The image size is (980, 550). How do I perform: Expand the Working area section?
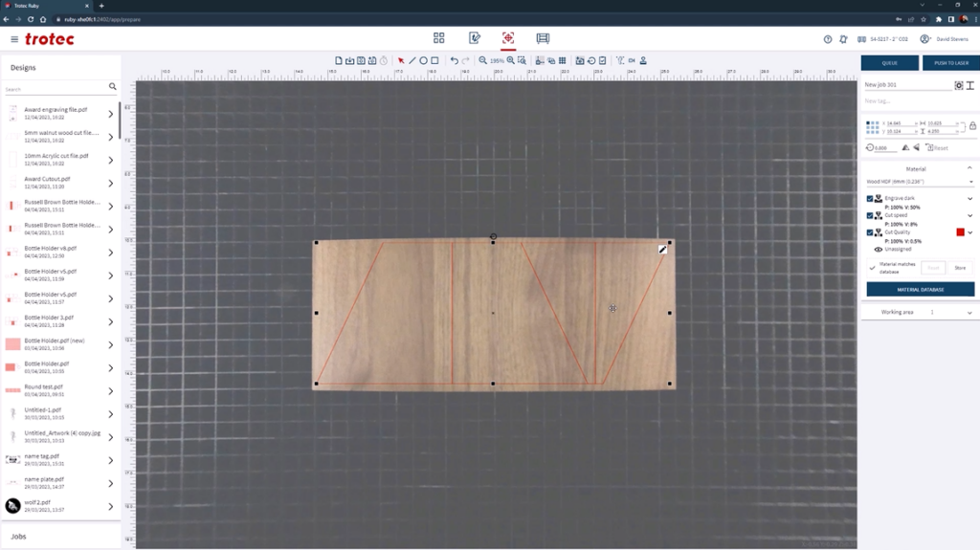pyautogui.click(x=970, y=313)
